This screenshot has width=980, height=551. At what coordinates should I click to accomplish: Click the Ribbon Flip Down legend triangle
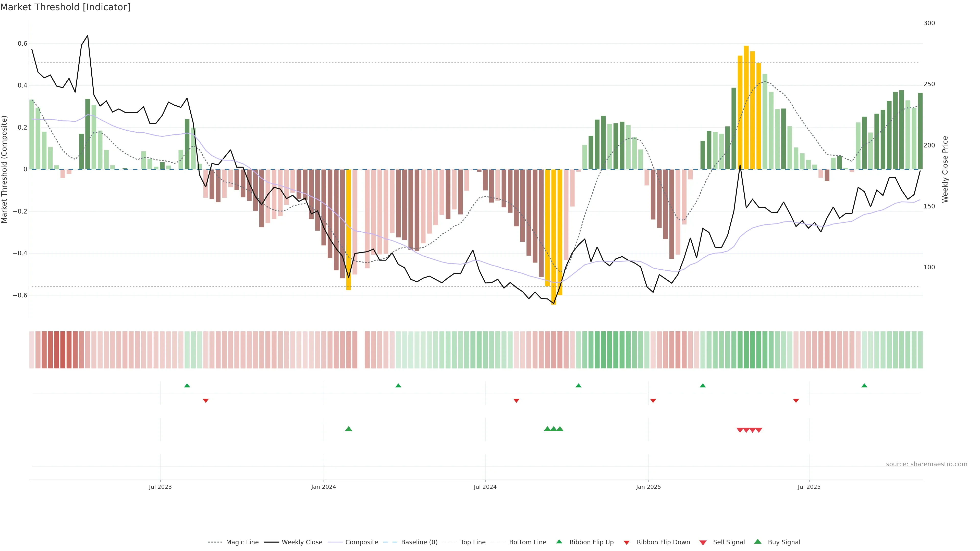pyautogui.click(x=627, y=543)
